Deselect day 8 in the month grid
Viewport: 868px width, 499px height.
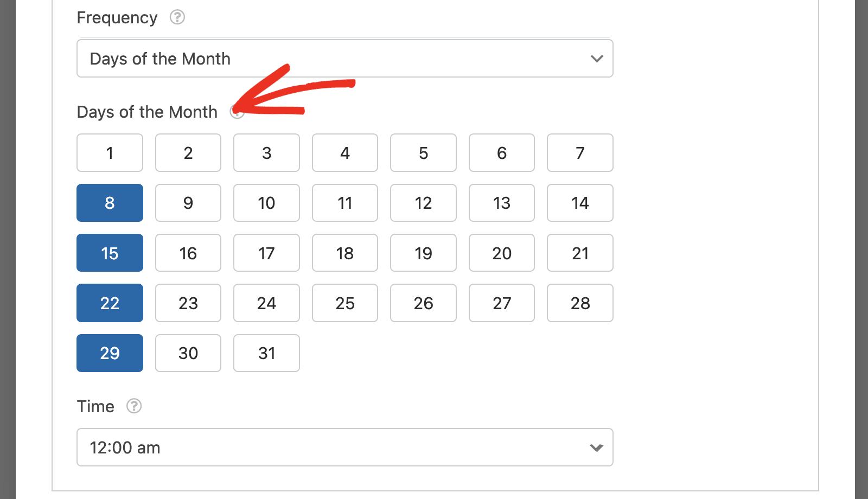[110, 203]
